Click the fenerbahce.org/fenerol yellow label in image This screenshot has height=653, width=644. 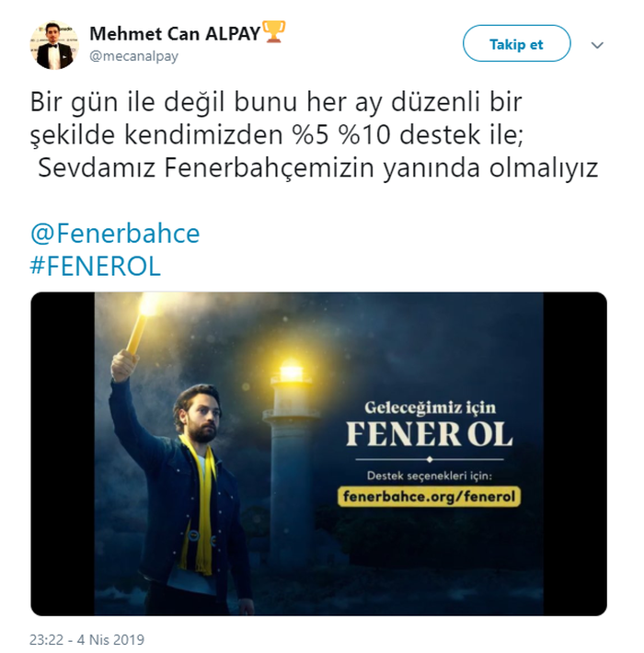point(429,497)
